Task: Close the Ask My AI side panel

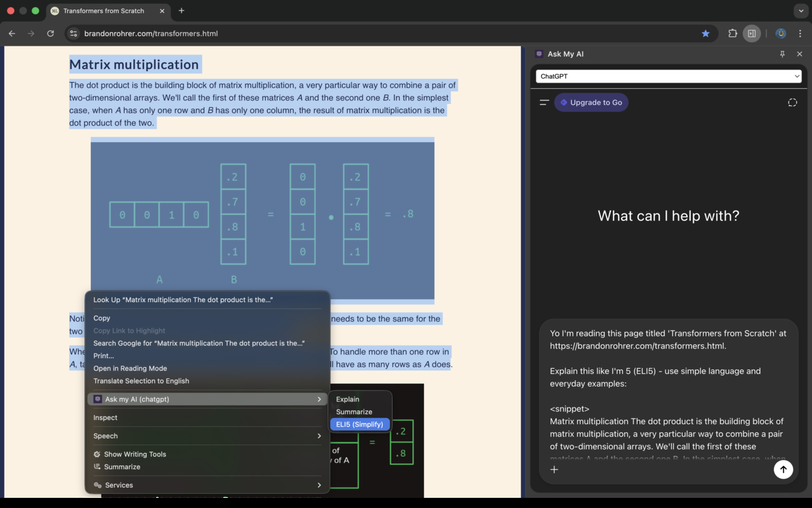Action: [x=799, y=54]
